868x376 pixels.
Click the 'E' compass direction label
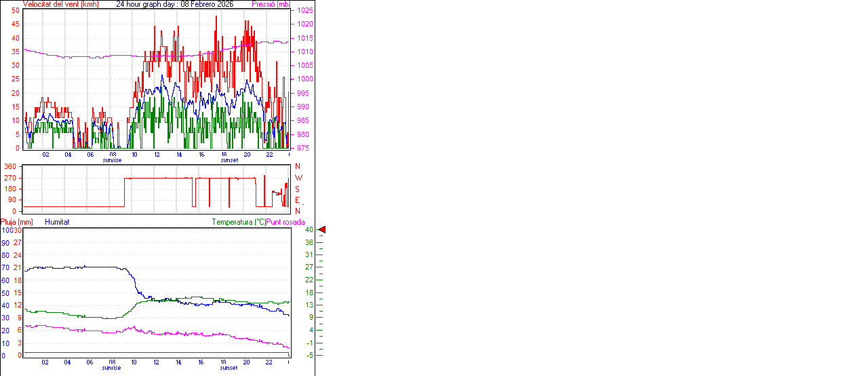click(298, 200)
